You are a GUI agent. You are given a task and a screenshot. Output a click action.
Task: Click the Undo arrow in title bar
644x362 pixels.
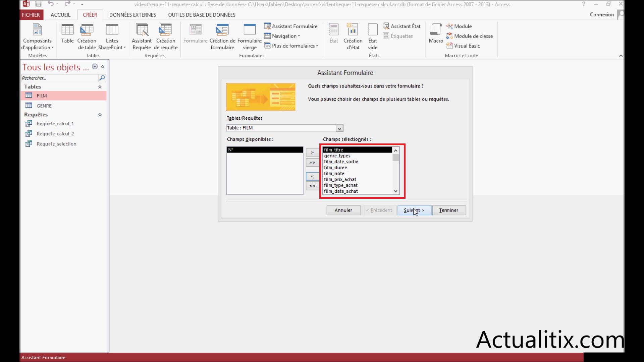(51, 4)
